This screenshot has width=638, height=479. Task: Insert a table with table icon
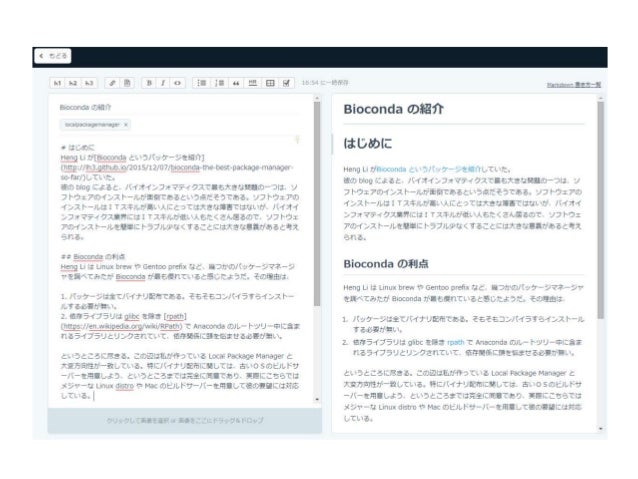[x=270, y=83]
